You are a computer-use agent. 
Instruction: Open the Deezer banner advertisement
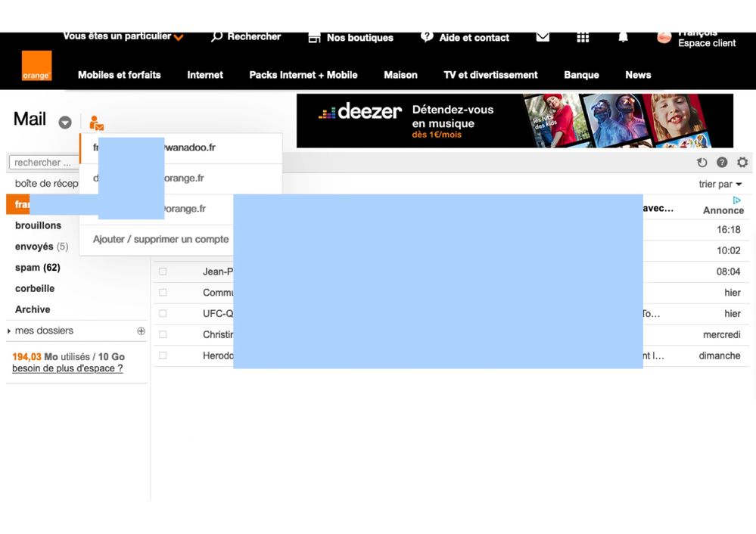coord(515,120)
